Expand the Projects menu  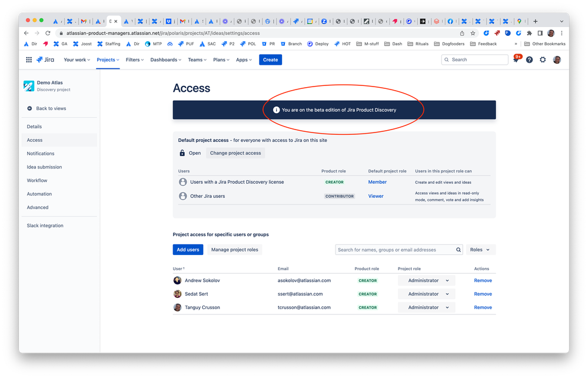tap(108, 59)
